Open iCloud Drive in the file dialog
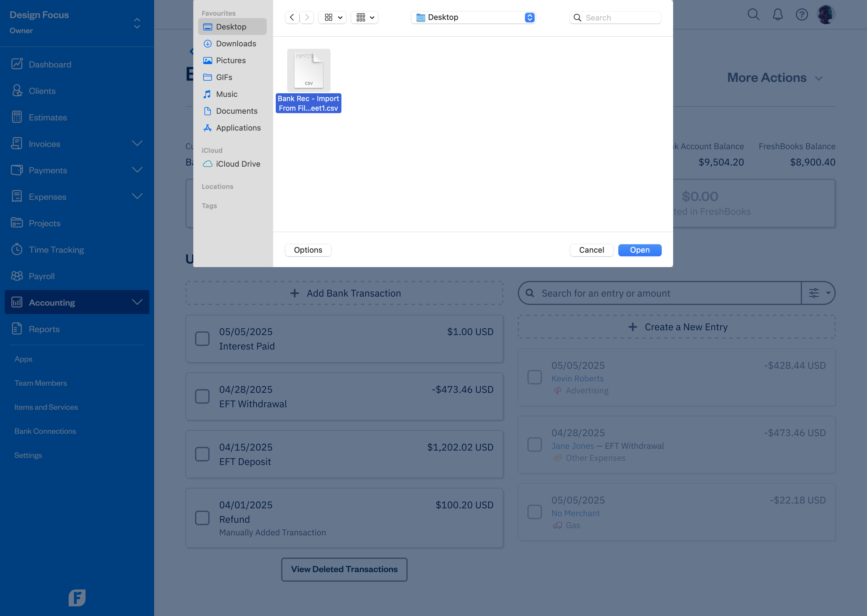This screenshot has height=616, width=867. [238, 164]
